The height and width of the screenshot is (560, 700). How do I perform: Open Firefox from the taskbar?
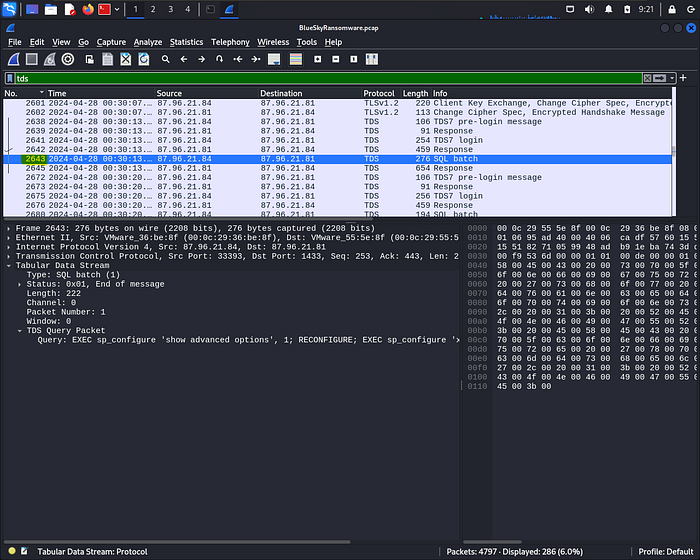pos(87,9)
